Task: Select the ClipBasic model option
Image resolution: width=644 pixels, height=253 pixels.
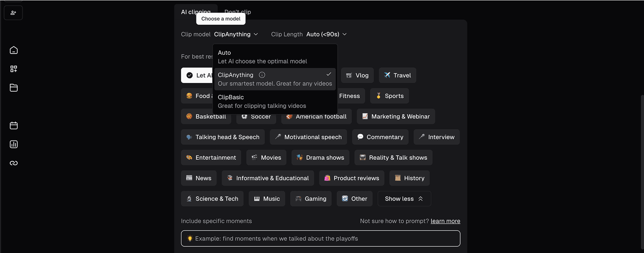Action: pos(275,101)
